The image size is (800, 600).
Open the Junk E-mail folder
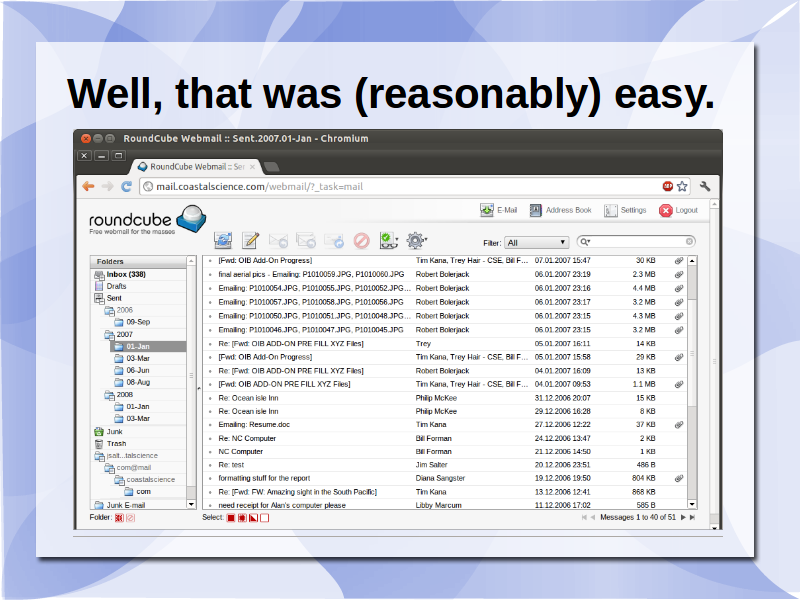point(125,505)
